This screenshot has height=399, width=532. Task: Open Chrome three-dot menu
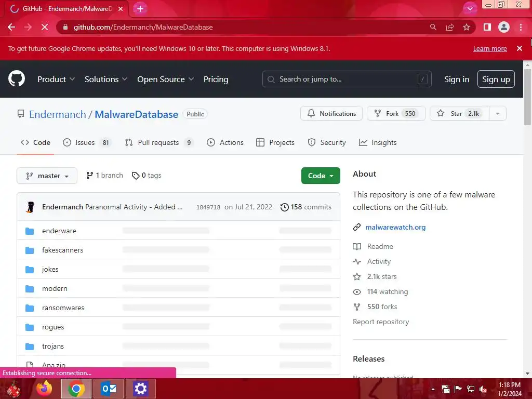coord(521,27)
